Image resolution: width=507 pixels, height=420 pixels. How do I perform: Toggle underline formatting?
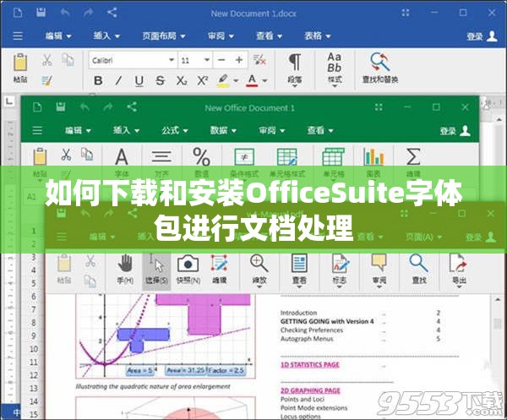[139, 81]
